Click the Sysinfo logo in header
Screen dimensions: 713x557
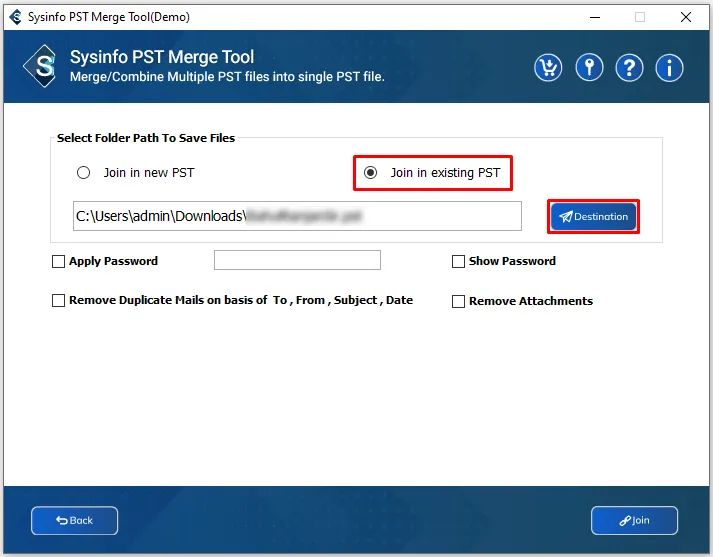pyautogui.click(x=40, y=66)
